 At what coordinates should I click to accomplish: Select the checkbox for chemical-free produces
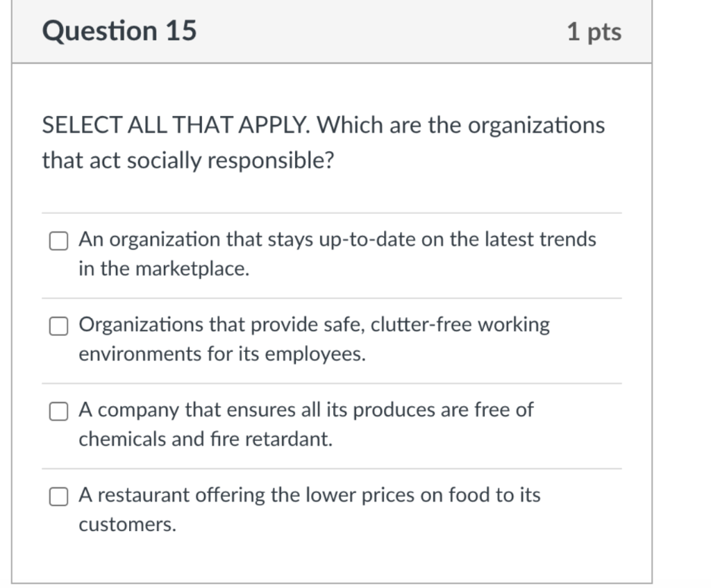pyautogui.click(x=58, y=412)
